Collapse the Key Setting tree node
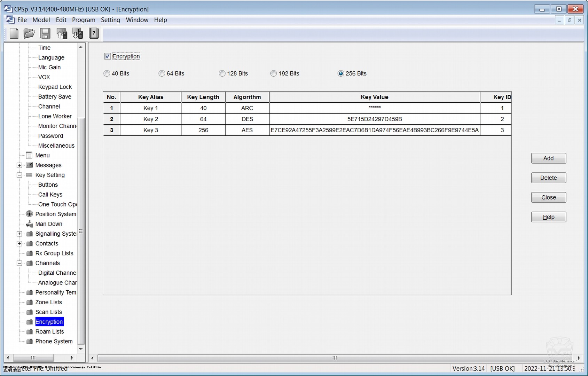 coord(19,175)
